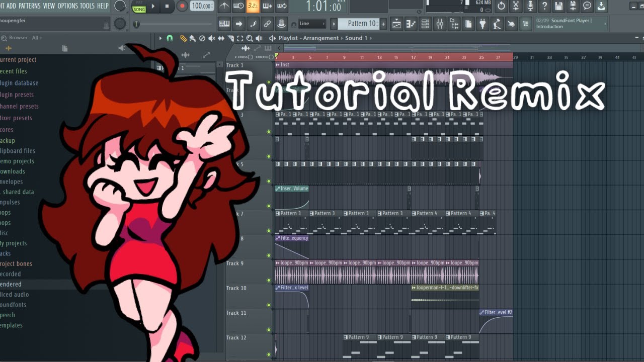
Task: Open tempo tapper icon
Action: pos(497,24)
